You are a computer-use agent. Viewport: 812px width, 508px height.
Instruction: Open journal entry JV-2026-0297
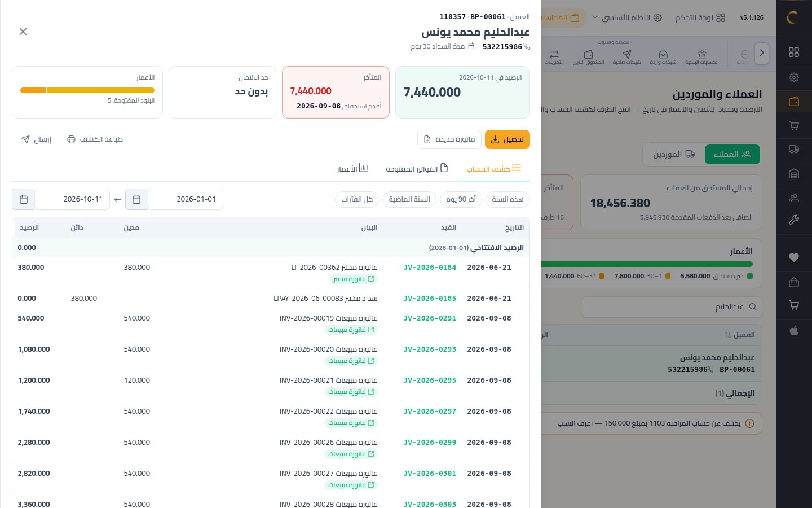[x=430, y=411]
